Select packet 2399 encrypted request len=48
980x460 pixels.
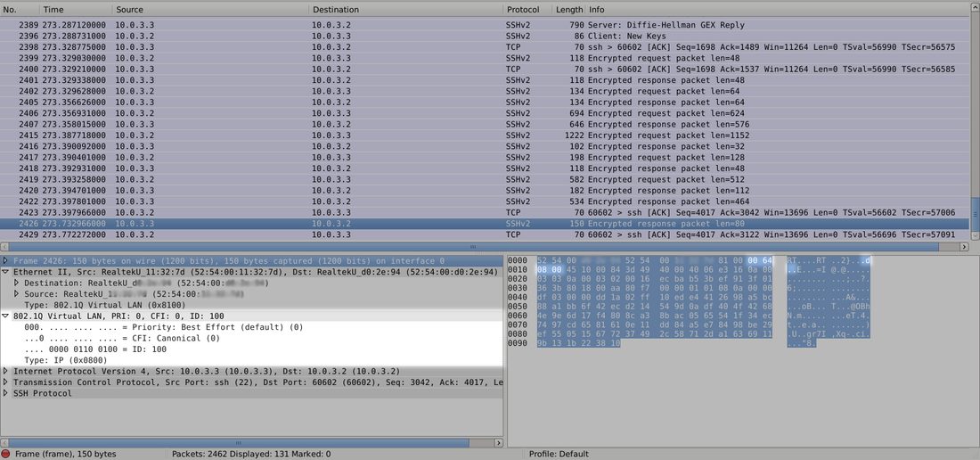click(485, 58)
